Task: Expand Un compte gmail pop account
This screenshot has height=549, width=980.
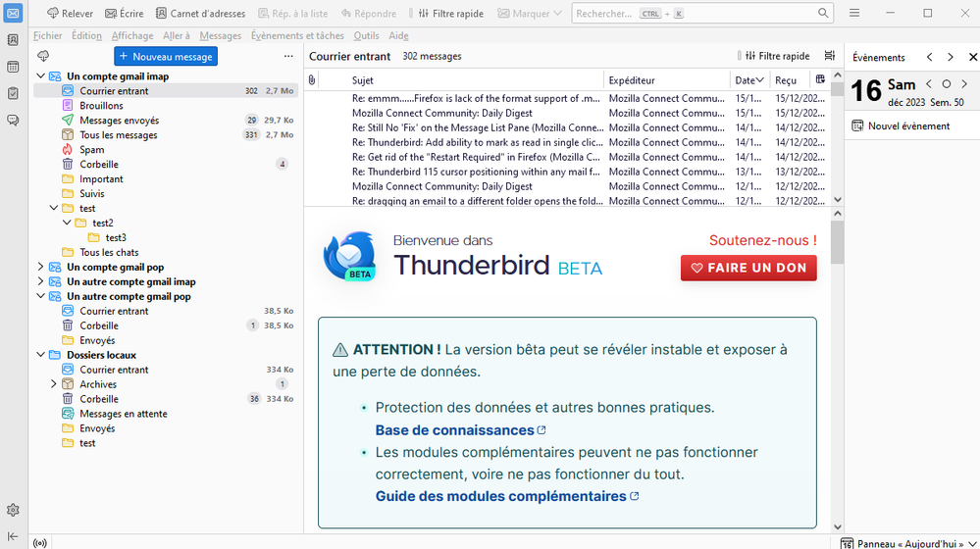Action: click(40, 267)
